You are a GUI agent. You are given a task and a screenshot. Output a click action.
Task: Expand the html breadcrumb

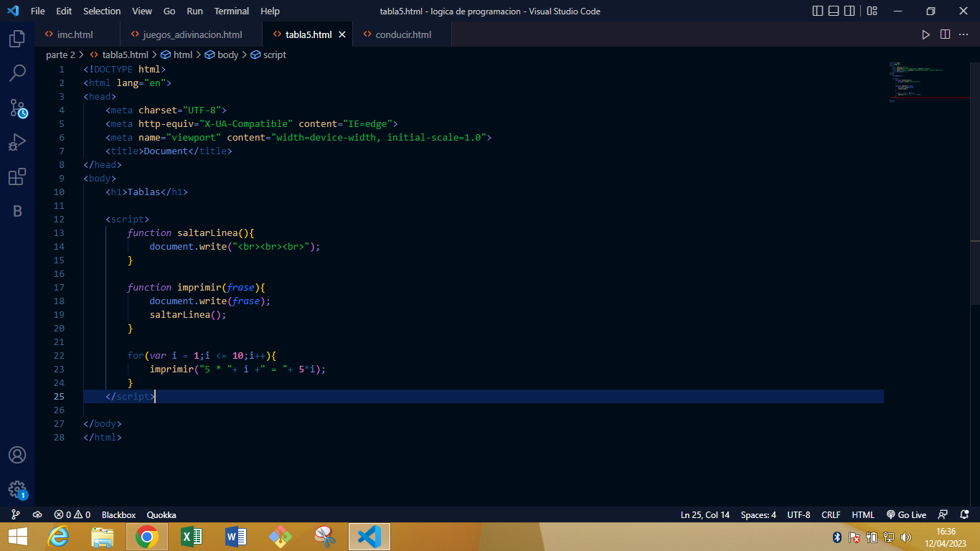[x=176, y=55]
